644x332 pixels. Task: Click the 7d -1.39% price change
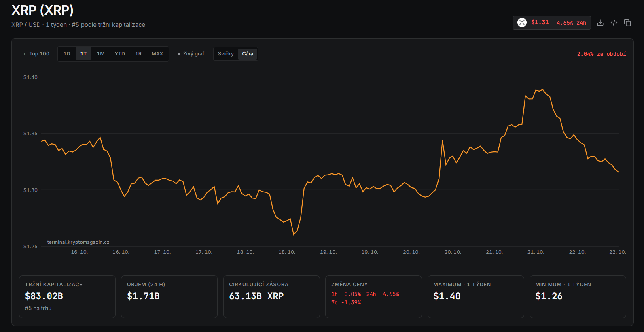click(x=346, y=303)
